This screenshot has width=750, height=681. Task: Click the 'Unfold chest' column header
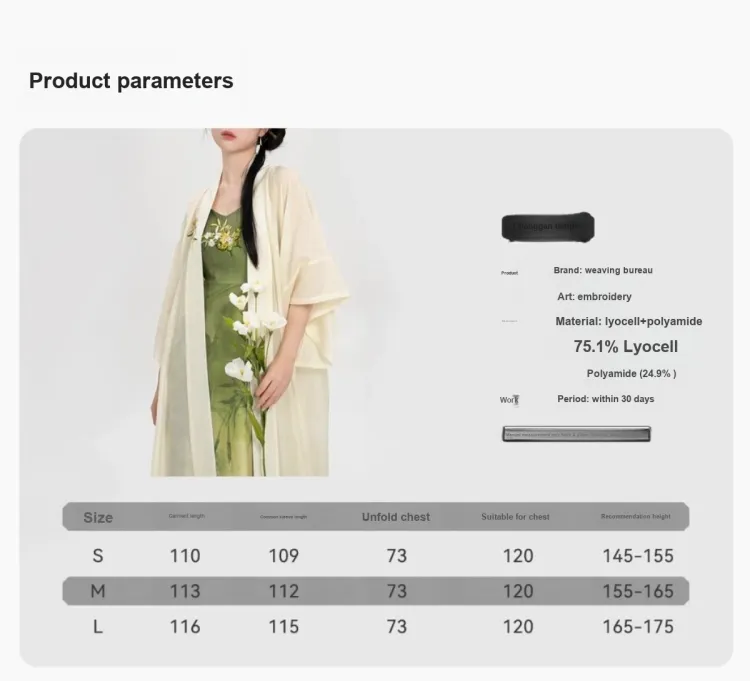click(x=396, y=517)
